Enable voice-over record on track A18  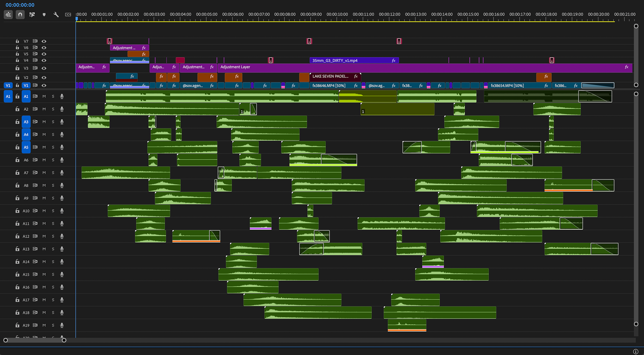click(x=62, y=312)
